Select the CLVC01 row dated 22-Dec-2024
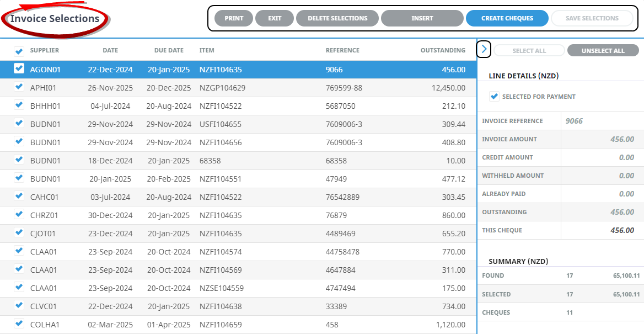This screenshot has height=334, width=644. [221, 306]
